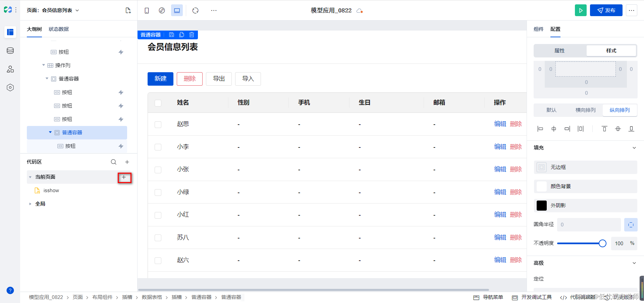Click the cloud sync status icon

[x=360, y=11]
